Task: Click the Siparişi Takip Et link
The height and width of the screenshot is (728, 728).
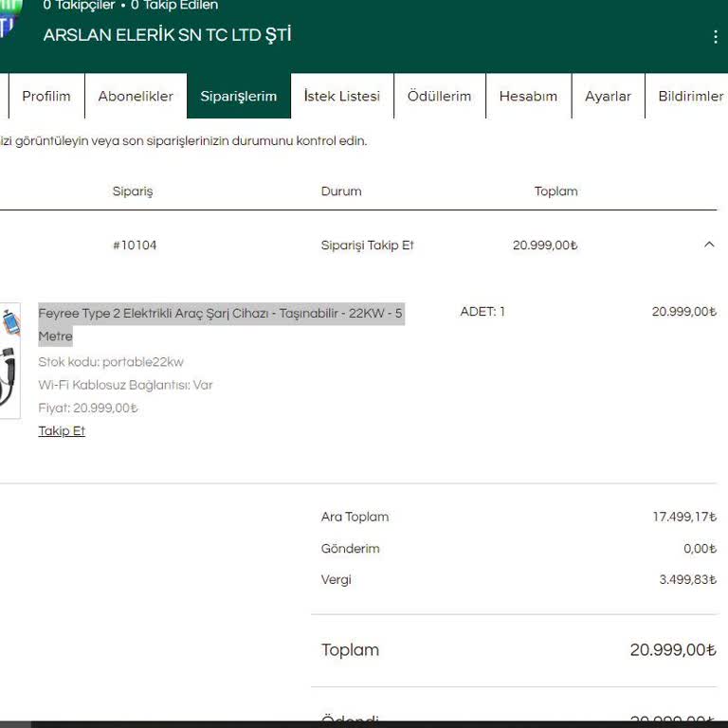Action: pos(367,246)
